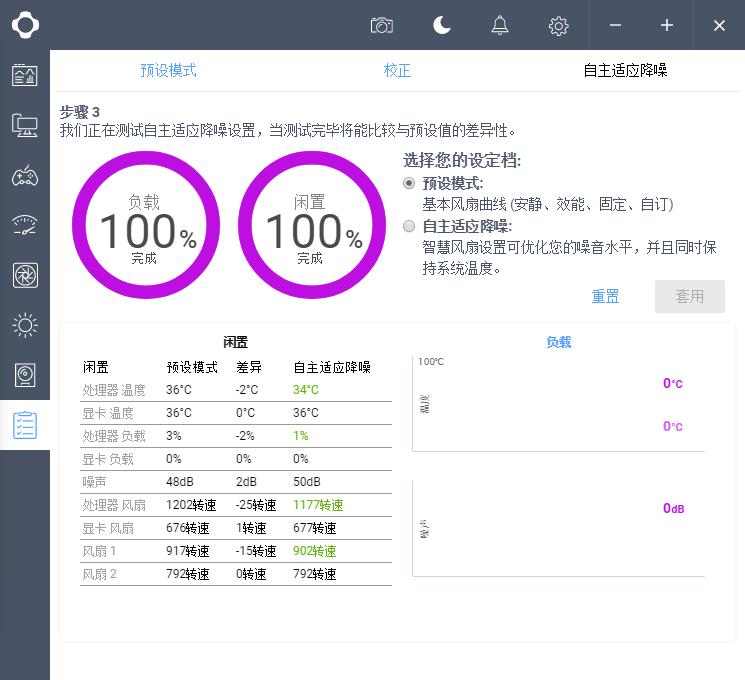This screenshot has height=680, width=745.
Task: Switch to the 校正 tab
Action: (397, 70)
